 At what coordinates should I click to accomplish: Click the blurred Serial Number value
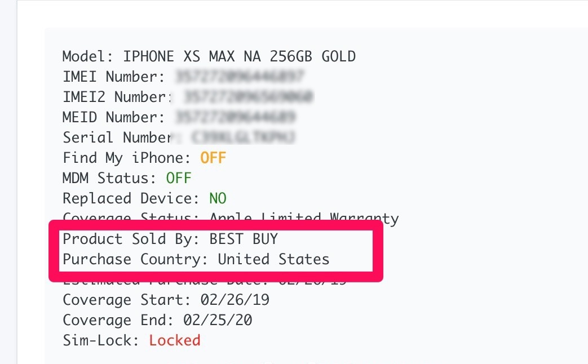[244, 137]
